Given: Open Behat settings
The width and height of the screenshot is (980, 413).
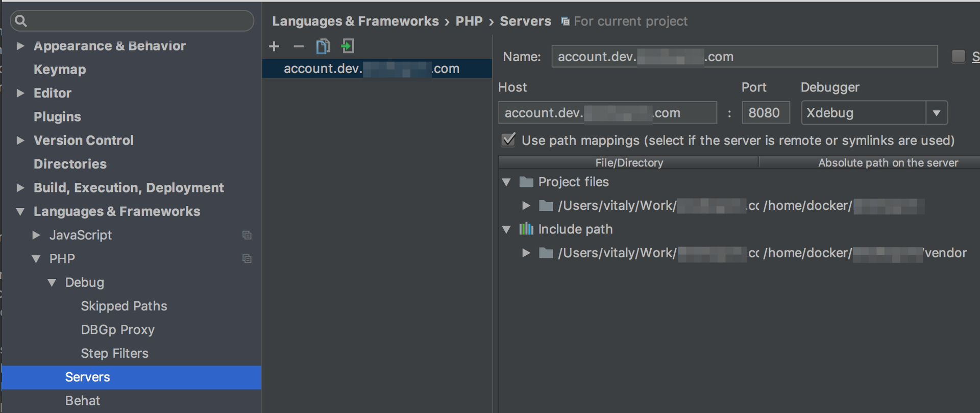Looking at the screenshot, I should click(x=83, y=401).
